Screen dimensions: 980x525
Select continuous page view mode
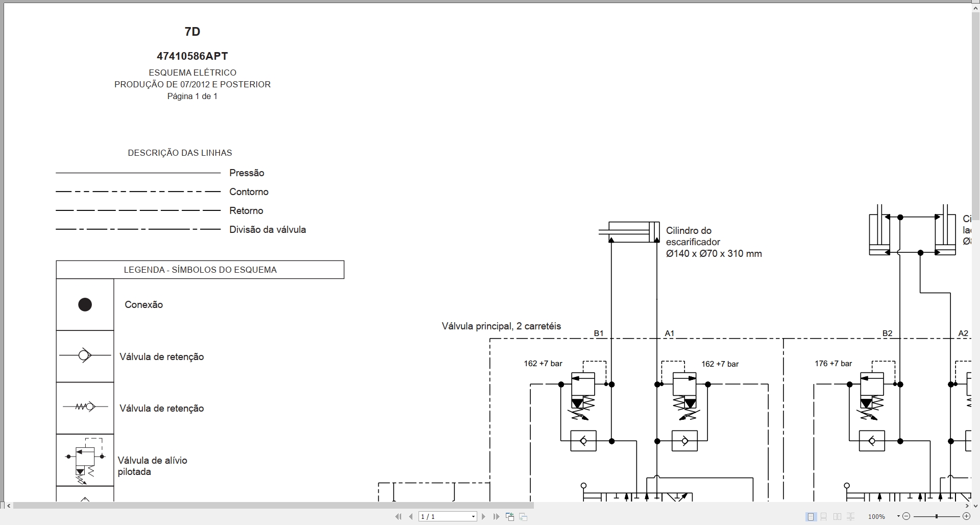[x=824, y=517]
